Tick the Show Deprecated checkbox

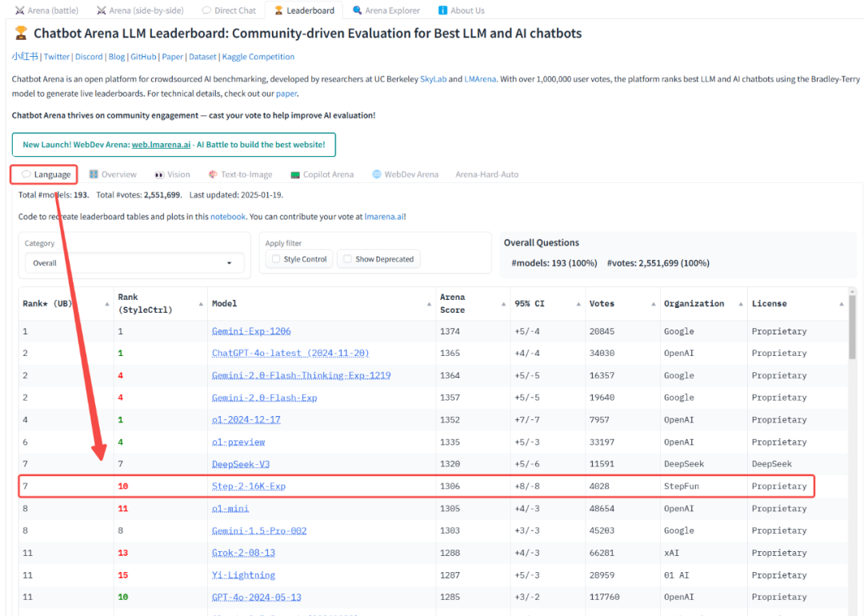click(346, 259)
